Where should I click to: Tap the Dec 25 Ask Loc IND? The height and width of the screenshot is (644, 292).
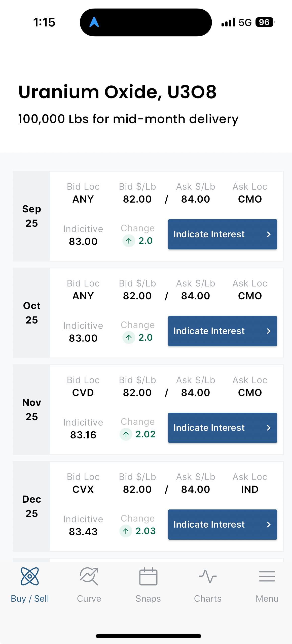[x=250, y=489]
